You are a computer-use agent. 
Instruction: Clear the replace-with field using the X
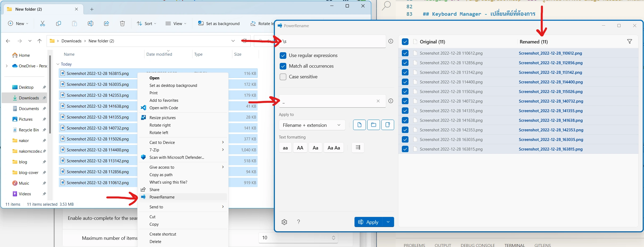tap(378, 101)
